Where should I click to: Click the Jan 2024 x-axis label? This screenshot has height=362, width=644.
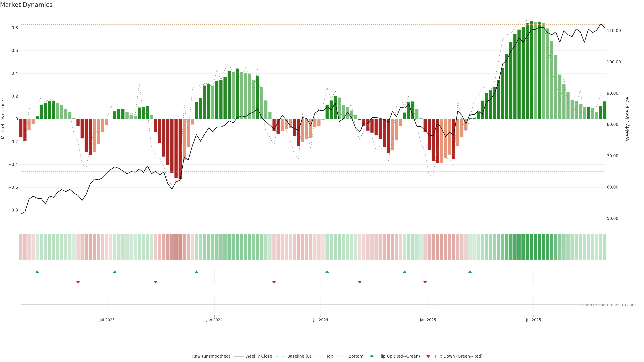(x=214, y=320)
